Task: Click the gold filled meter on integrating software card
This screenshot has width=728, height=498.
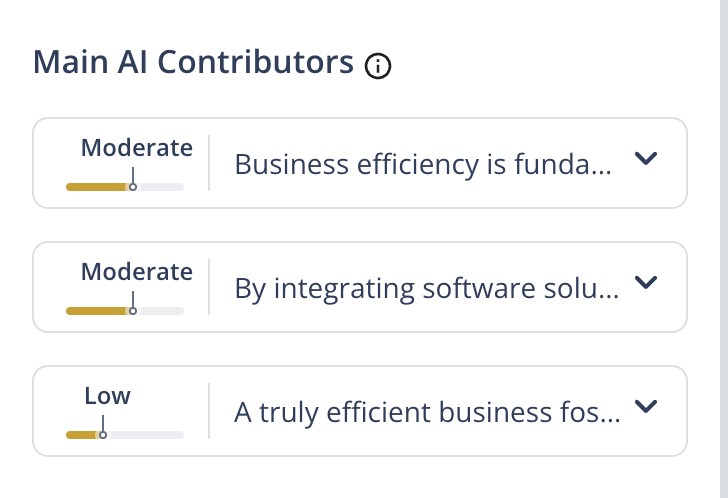Action: [x=96, y=311]
